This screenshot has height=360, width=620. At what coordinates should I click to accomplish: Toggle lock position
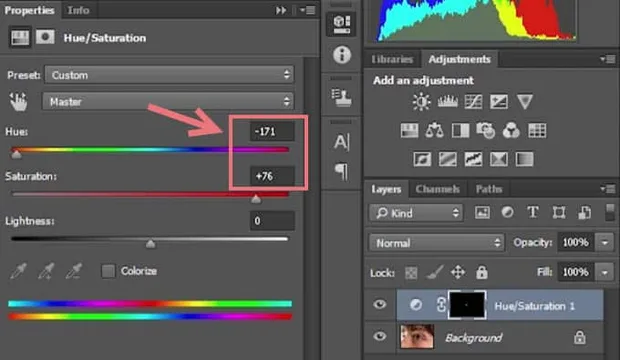(458, 273)
